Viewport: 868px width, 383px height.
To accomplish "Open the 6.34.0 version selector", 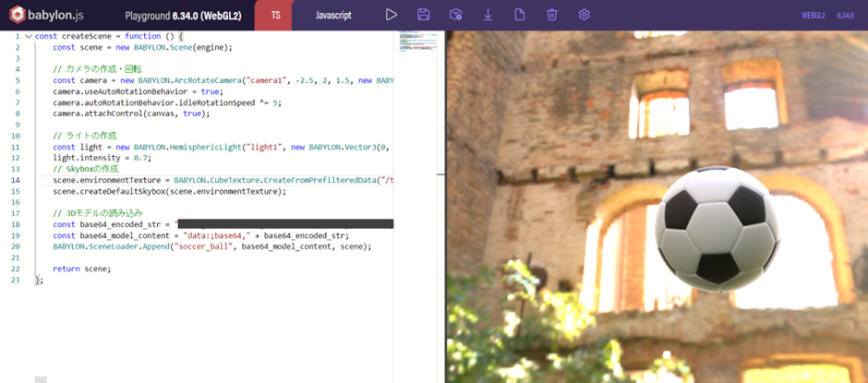I will click(845, 16).
